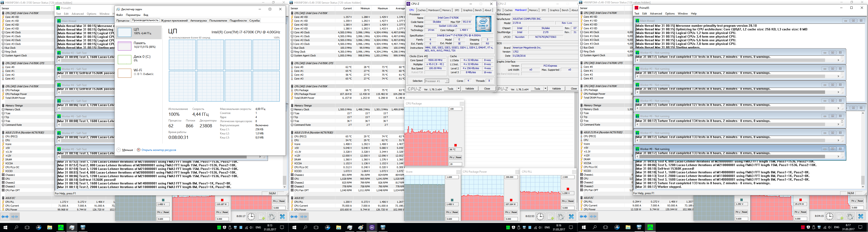This screenshot has height=232, width=868.
Task: Click Fit y in the CPU Package graph window
Action: [x=452, y=157]
